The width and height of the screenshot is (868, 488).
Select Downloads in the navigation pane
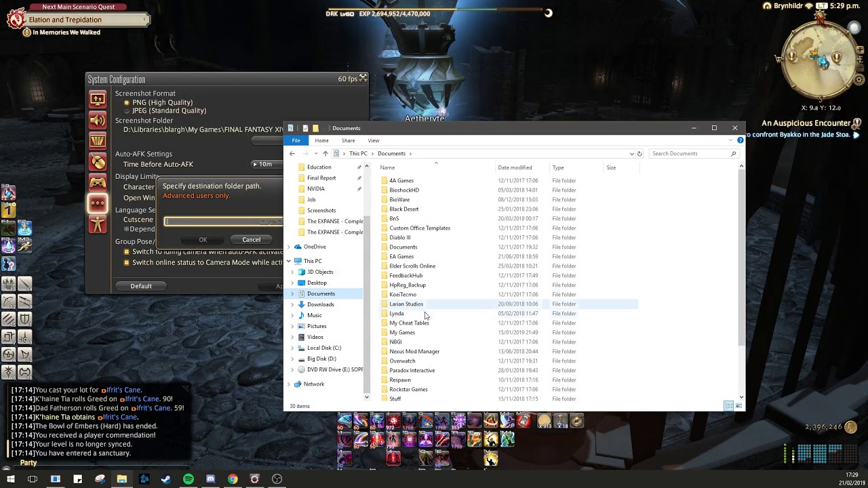[320, 304]
